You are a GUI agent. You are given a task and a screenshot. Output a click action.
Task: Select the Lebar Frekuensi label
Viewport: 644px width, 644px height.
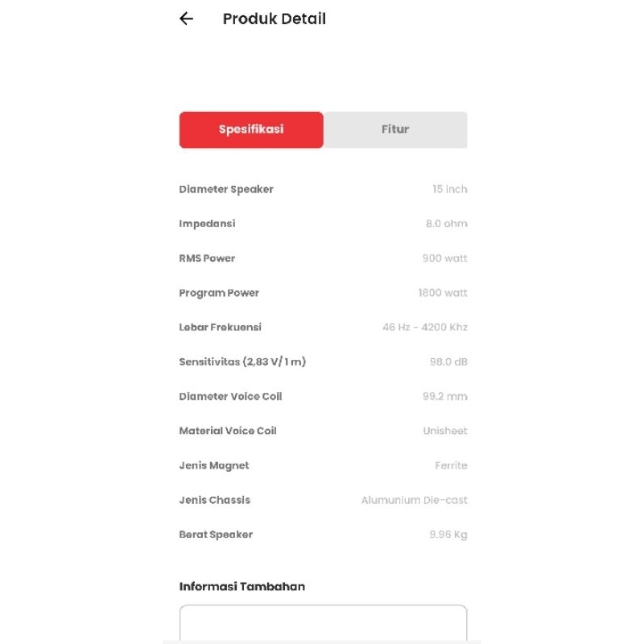point(220,328)
